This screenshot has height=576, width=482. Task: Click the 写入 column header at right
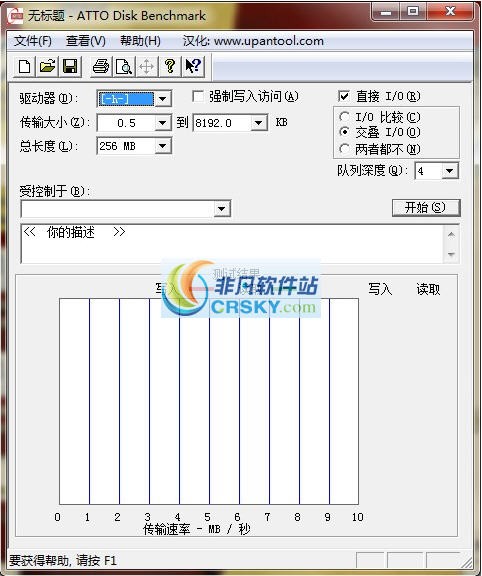click(380, 289)
